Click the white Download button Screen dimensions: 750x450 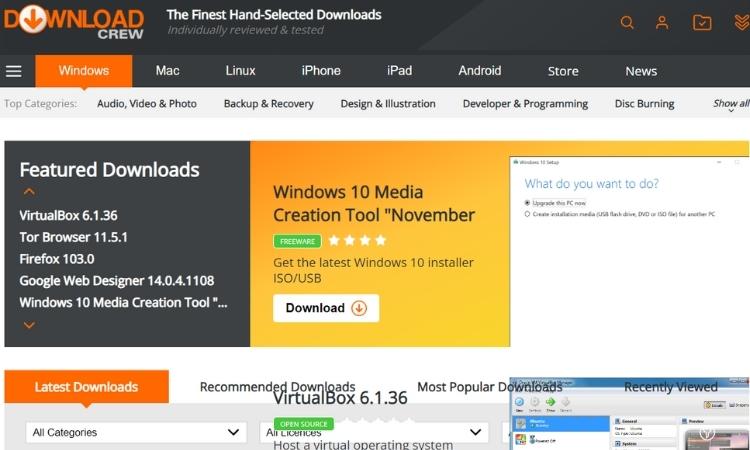(326, 308)
